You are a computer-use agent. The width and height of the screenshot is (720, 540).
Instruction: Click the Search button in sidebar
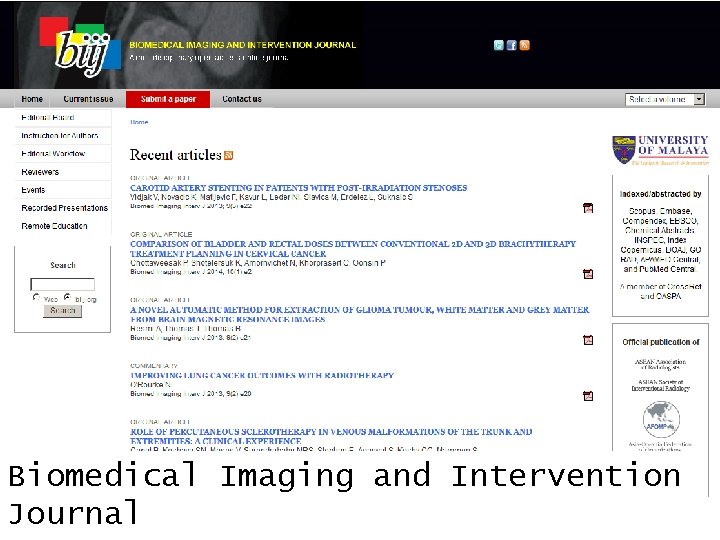(x=62, y=311)
